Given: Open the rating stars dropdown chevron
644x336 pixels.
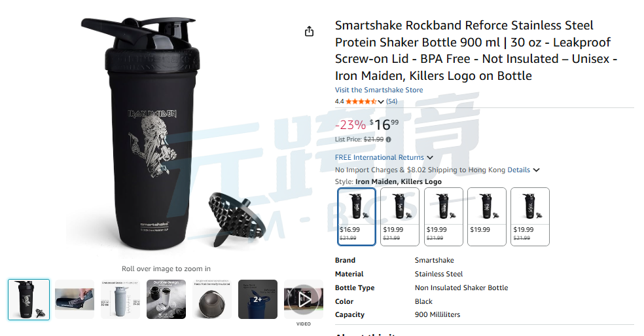Looking at the screenshot, I should (x=381, y=102).
